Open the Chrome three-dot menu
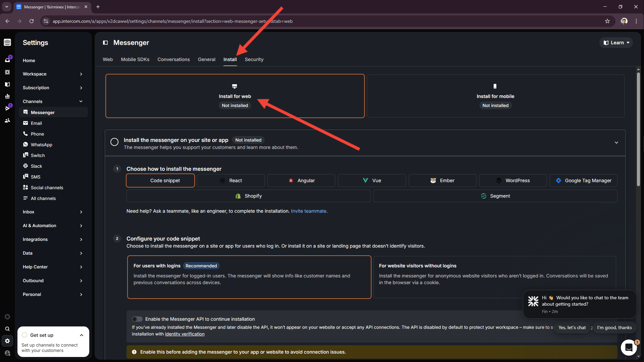Image resolution: width=644 pixels, height=362 pixels. [636, 21]
